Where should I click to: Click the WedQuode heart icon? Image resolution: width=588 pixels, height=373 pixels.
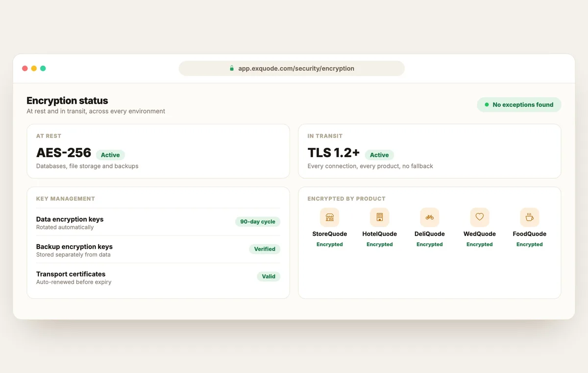coord(480,217)
